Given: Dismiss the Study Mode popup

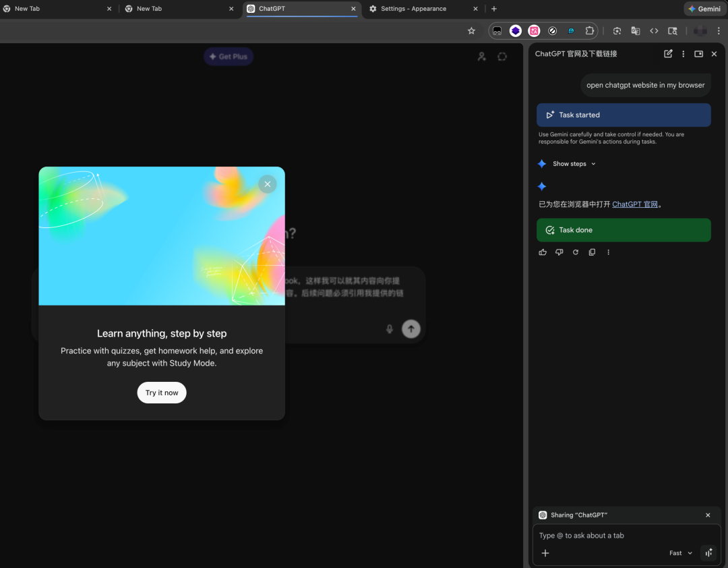Looking at the screenshot, I should click(268, 184).
